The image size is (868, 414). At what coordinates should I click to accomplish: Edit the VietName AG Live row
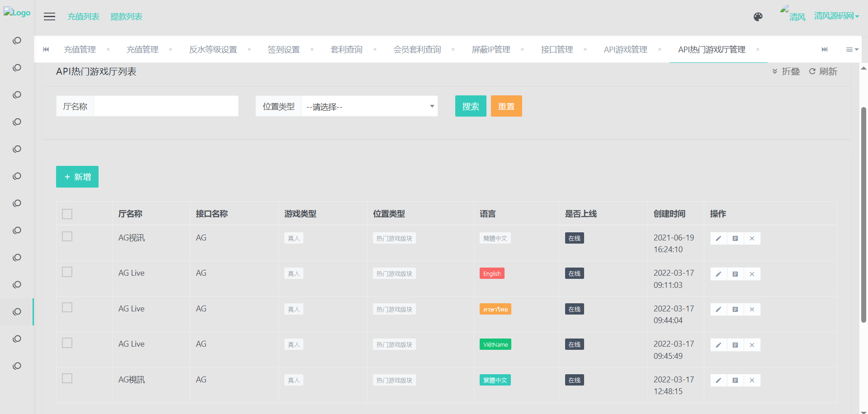(718, 345)
